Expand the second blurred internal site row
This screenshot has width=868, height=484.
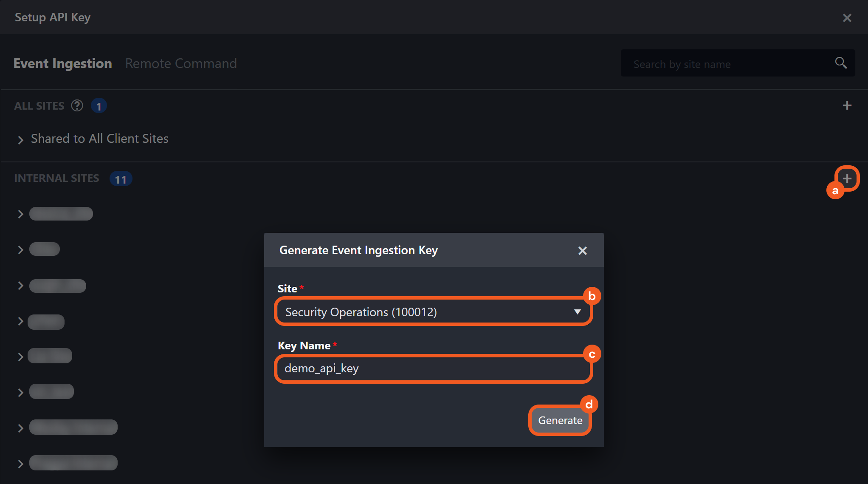point(20,249)
